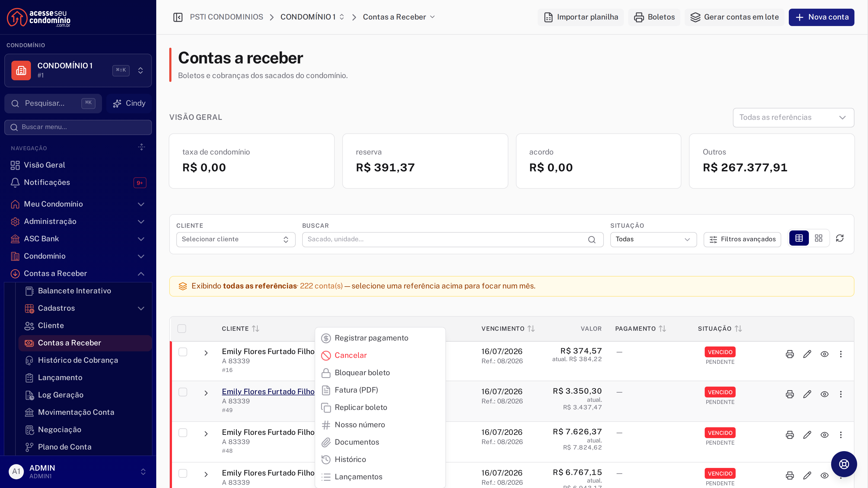Check the row #48 checkbox
The width and height of the screenshot is (868, 488).
coord(183,433)
